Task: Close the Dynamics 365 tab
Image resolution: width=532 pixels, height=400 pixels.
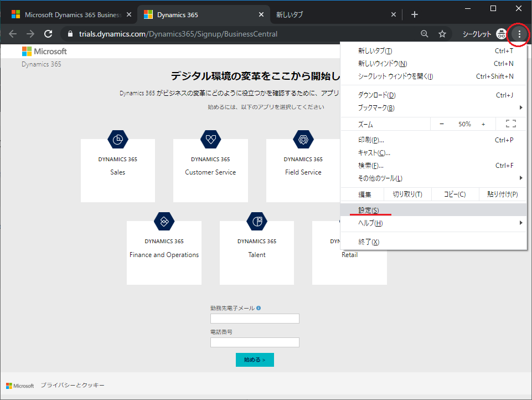Action: (x=261, y=14)
